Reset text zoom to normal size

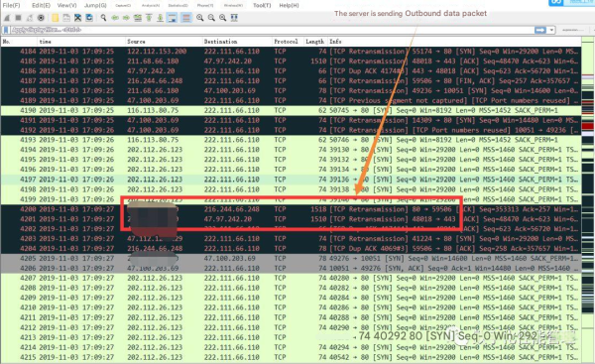pyautogui.click(x=223, y=18)
